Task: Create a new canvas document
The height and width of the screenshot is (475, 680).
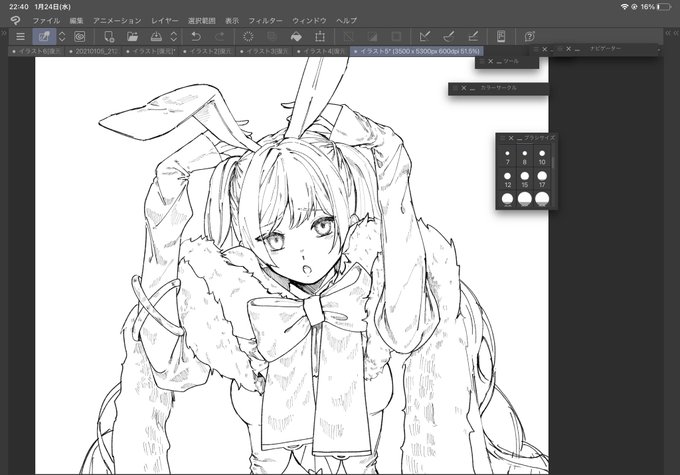Action: click(109, 36)
